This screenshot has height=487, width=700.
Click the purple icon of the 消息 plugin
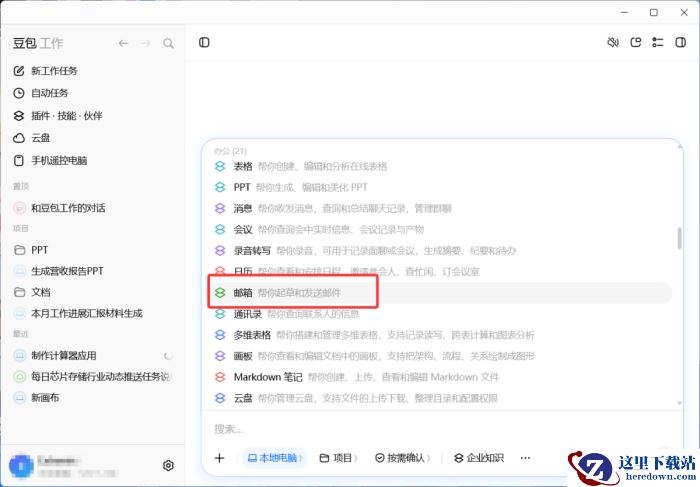point(220,208)
